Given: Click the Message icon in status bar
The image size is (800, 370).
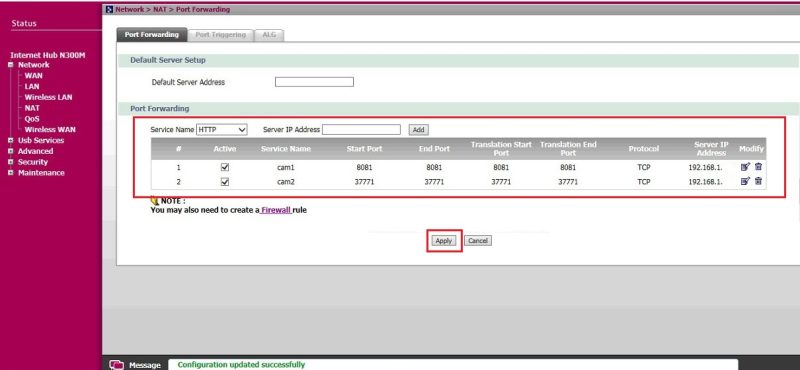Looking at the screenshot, I should point(116,365).
